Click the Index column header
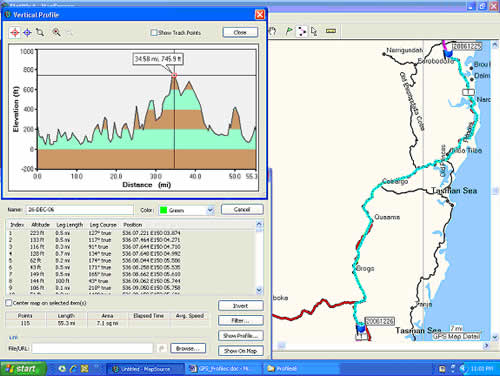The image size is (500, 376). (x=17, y=224)
